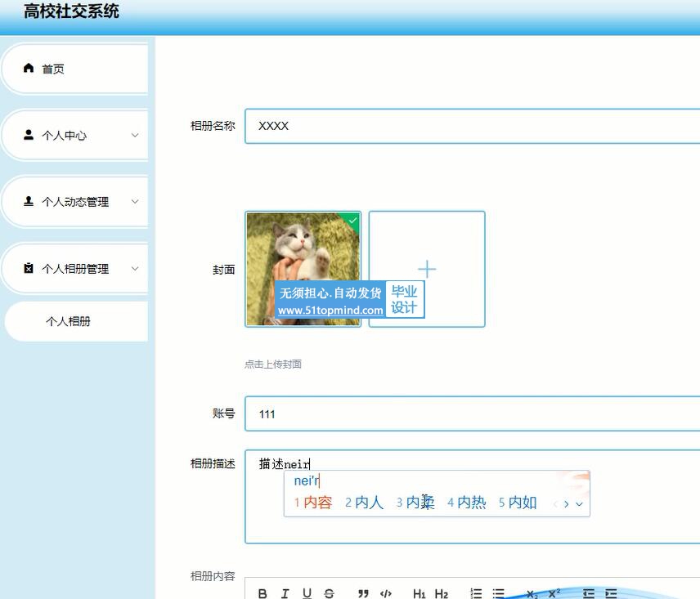Click the clipboard icon beside 个人相册管理
Viewport: 700px width, 599px height.
[29, 268]
